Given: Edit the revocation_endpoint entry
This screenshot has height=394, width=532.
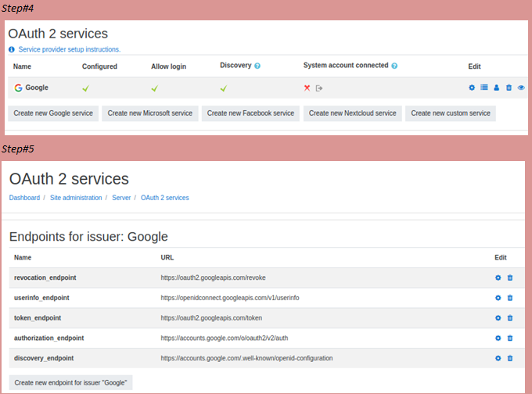Looking at the screenshot, I should coord(498,278).
